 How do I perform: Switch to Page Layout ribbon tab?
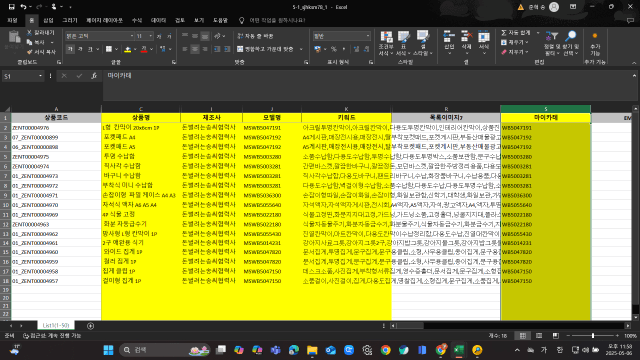(x=104, y=20)
